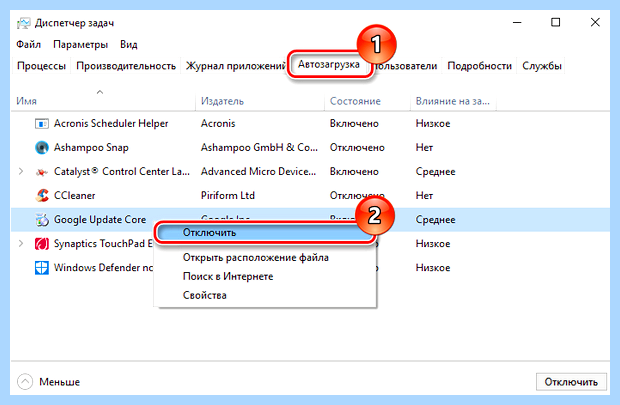620x405 pixels.
Task: Switch to the Процессы tab
Action: (41, 66)
